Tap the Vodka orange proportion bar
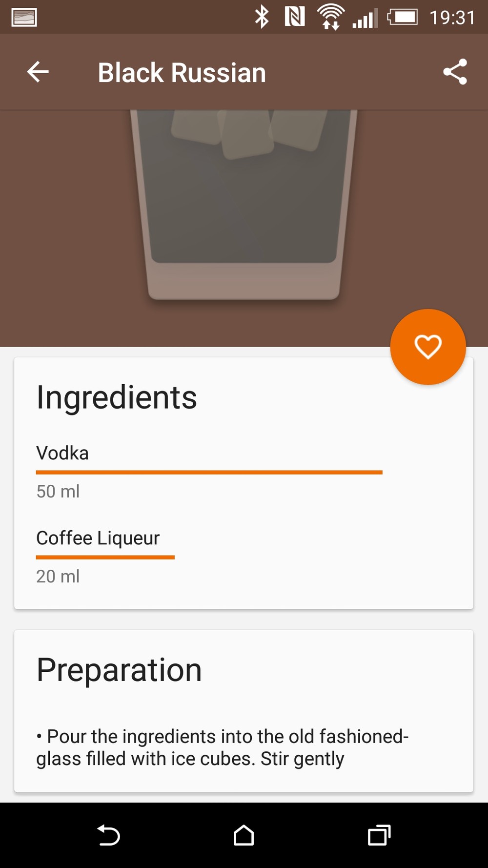Viewport: 488px width, 868px height. coord(209,472)
